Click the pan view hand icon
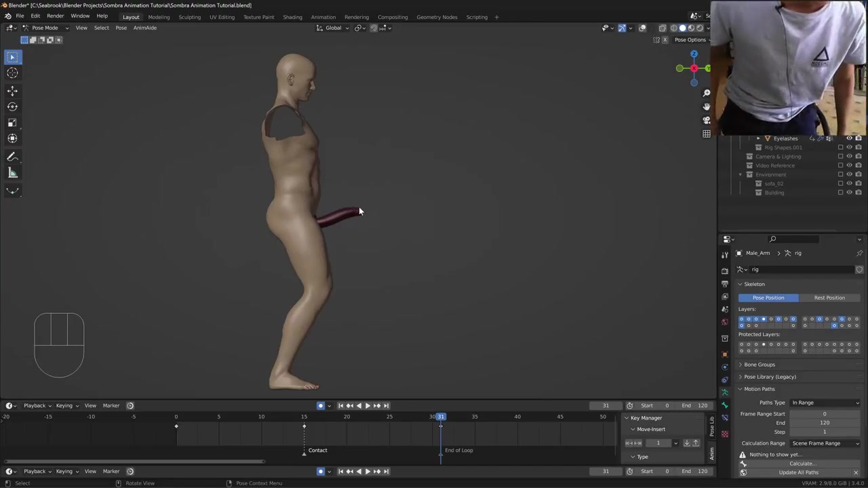This screenshot has width=868, height=488. point(706,106)
